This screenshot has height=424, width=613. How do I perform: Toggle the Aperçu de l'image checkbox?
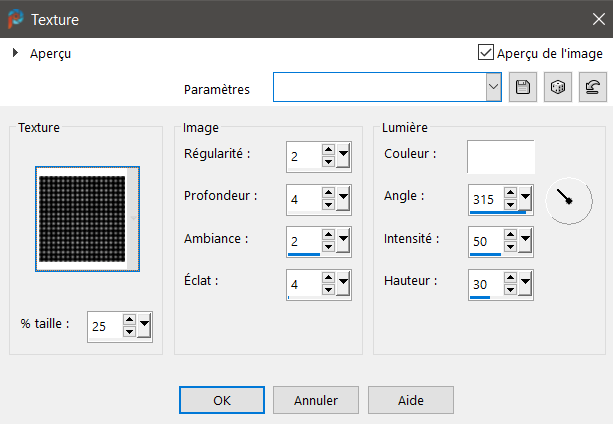[486, 53]
